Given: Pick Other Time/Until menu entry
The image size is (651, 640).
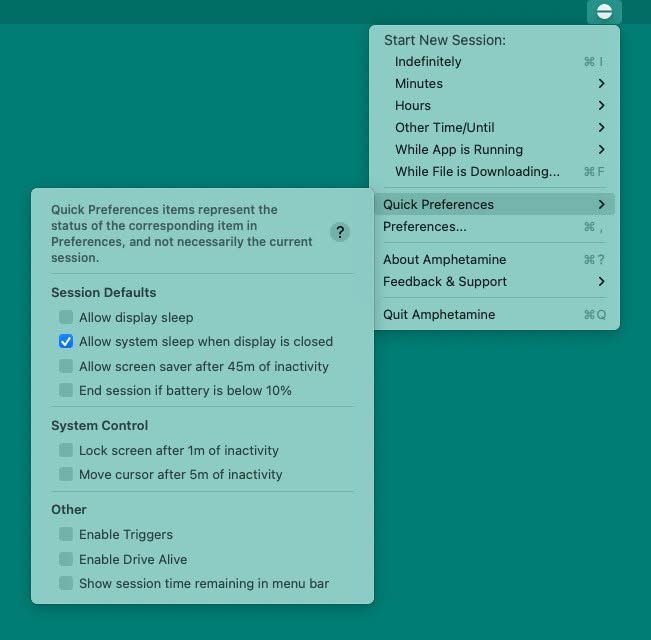Looking at the screenshot, I should (494, 127).
